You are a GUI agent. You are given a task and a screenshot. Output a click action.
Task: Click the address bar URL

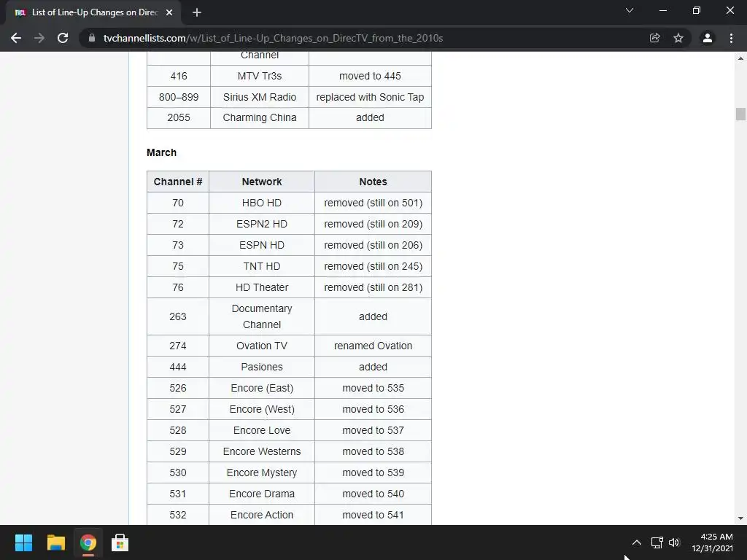tap(273, 38)
